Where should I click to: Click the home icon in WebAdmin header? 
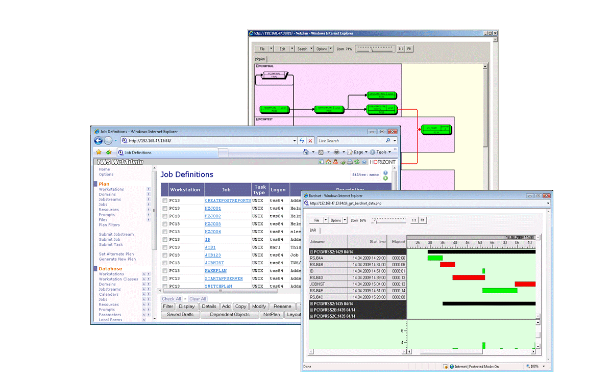[x=329, y=162]
